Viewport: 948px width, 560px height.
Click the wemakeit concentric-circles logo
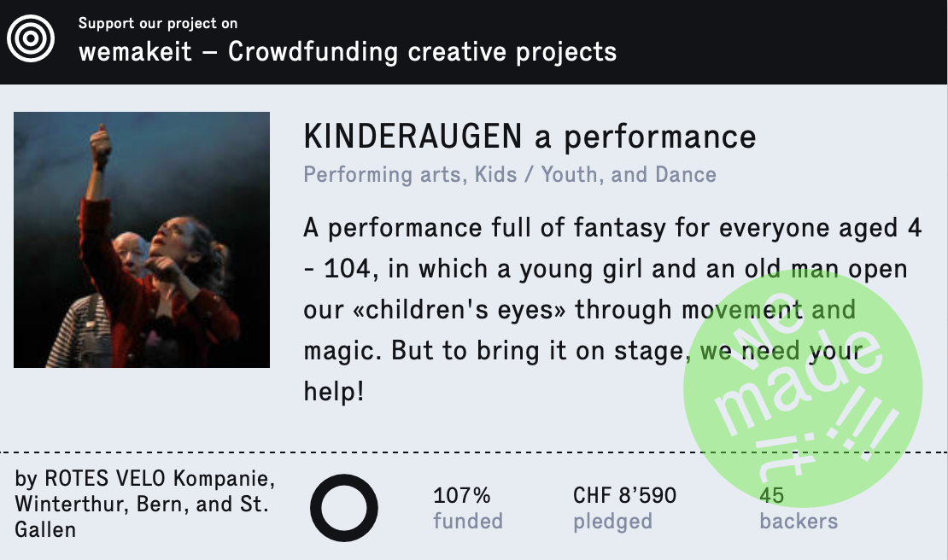click(31, 38)
